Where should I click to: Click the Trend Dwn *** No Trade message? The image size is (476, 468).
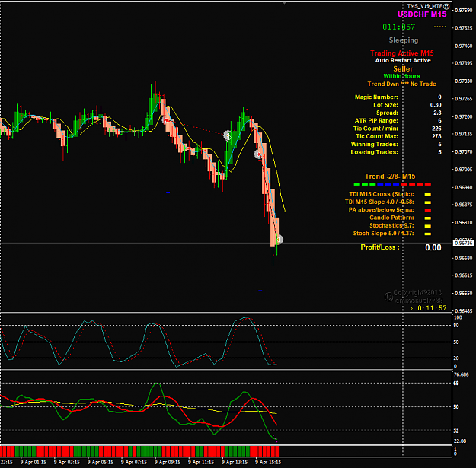pos(401,84)
